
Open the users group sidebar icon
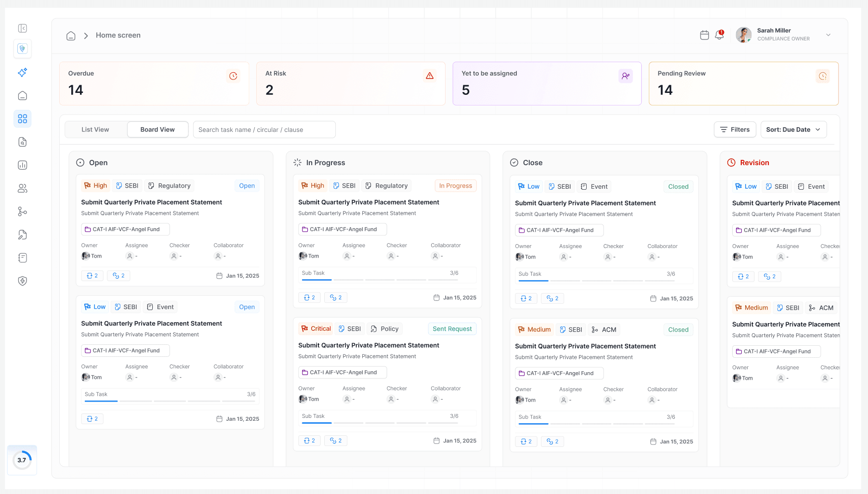(x=23, y=188)
